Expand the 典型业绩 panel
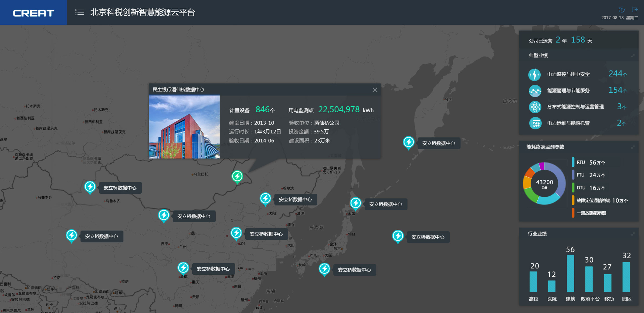Viewport: 644px width, 313px height. click(633, 55)
